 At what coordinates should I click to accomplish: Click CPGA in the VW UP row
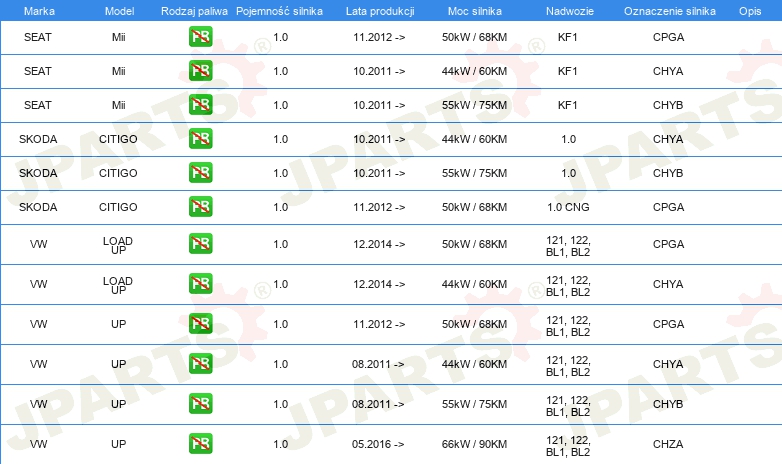668,324
